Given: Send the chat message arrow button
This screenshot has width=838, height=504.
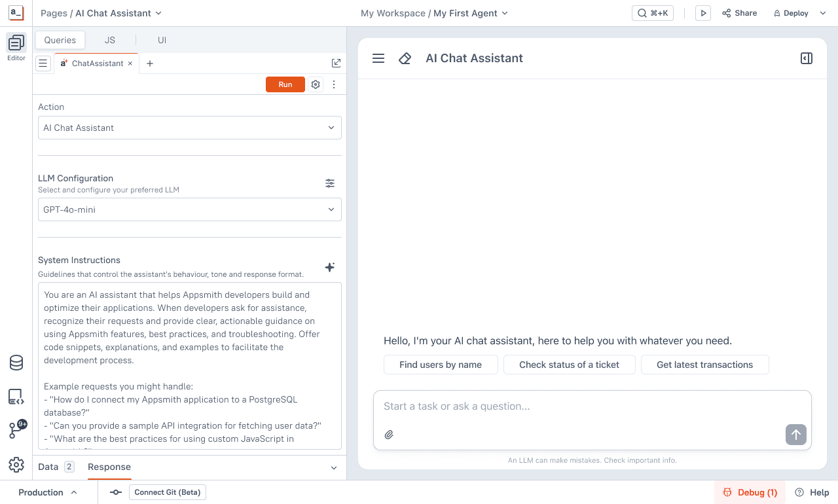Looking at the screenshot, I should 796,434.
